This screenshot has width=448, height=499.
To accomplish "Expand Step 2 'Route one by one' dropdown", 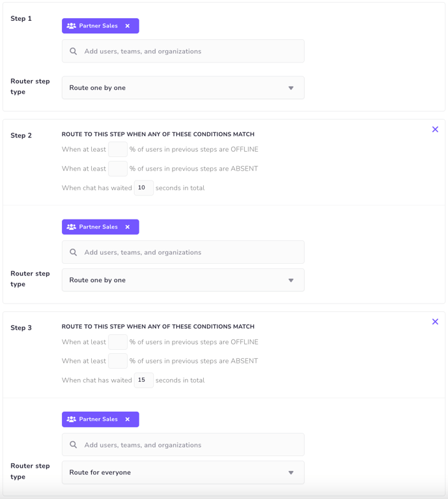I will pos(183,280).
